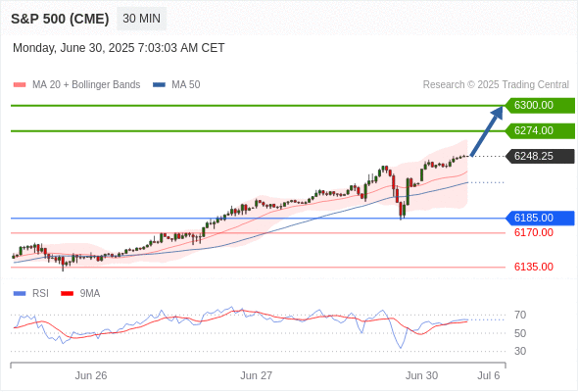Click the blue RSI legend swatch
The image size is (578, 392).
click(20, 294)
